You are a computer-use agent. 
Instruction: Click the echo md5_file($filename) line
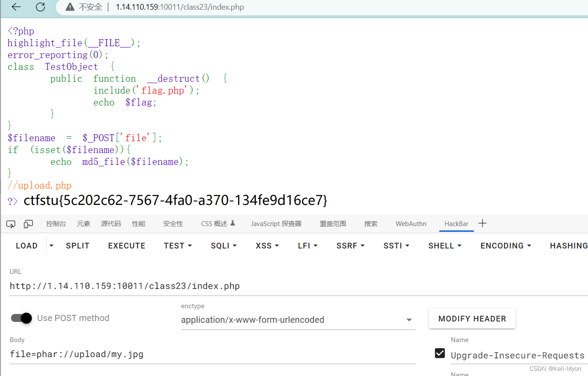coord(120,162)
